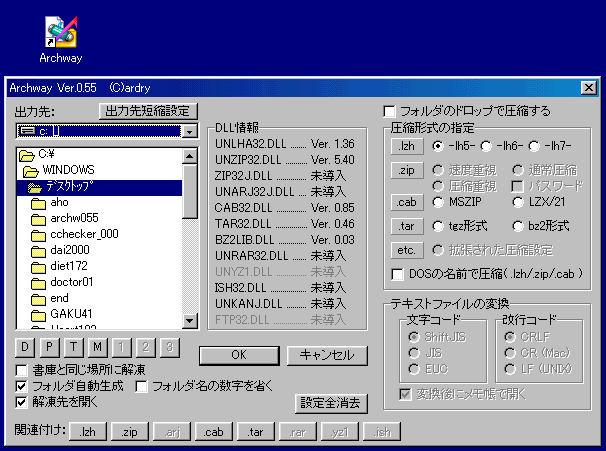The height and width of the screenshot is (451, 606).
Task: Click the .zip format button
Action: click(405, 170)
